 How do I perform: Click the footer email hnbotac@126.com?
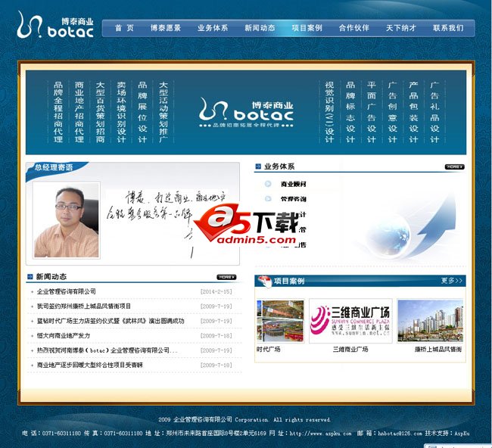[400, 434]
